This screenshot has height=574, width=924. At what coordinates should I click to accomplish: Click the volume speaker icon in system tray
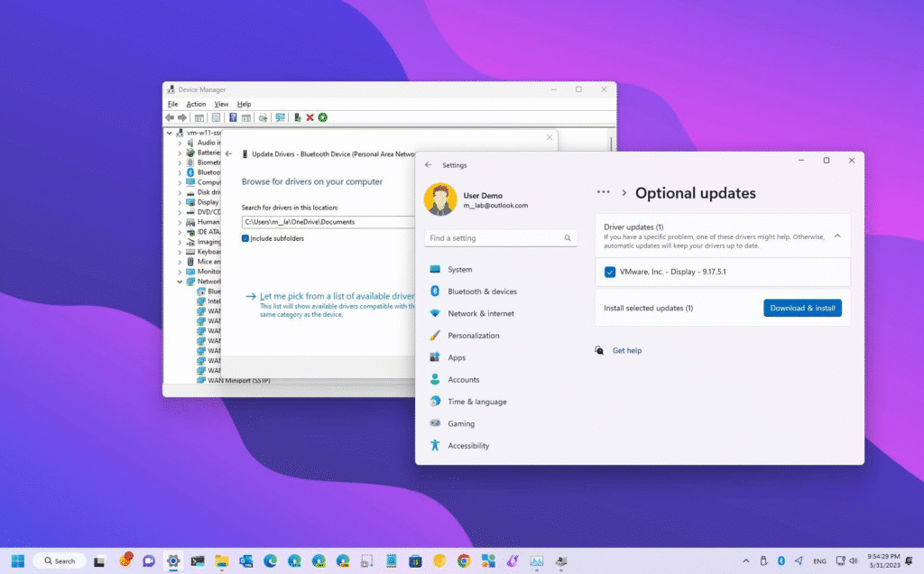point(854,560)
